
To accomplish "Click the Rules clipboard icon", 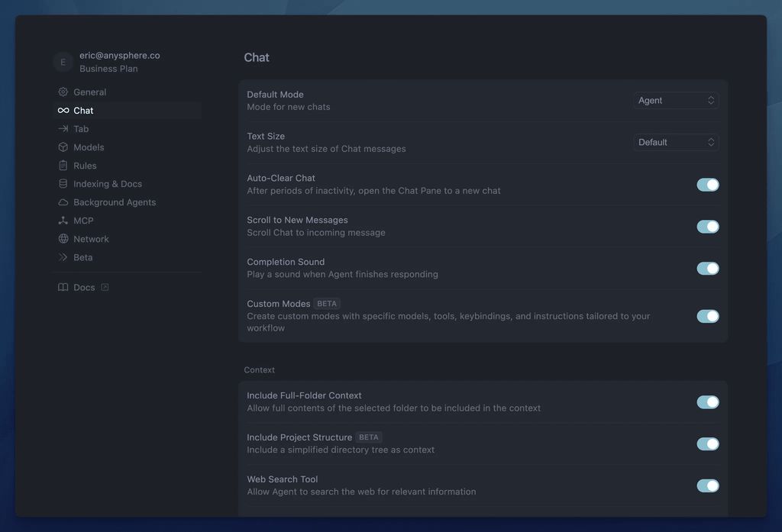I will 63,166.
